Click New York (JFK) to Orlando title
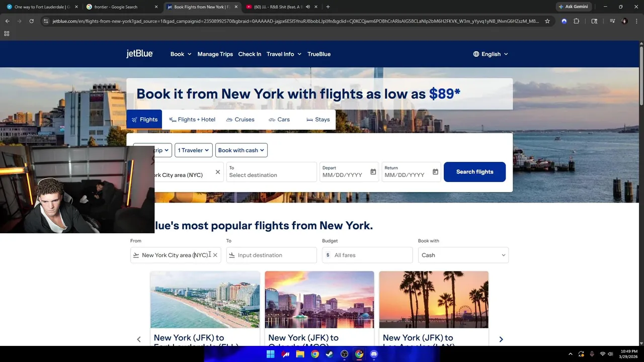Viewport: 644px width, 362px height. 303,341
